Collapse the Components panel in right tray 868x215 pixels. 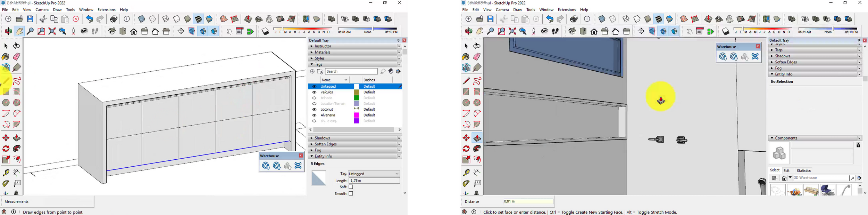click(772, 138)
